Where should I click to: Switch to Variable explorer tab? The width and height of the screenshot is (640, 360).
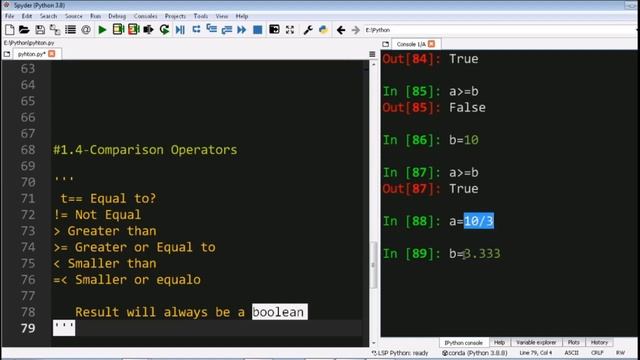point(536,342)
